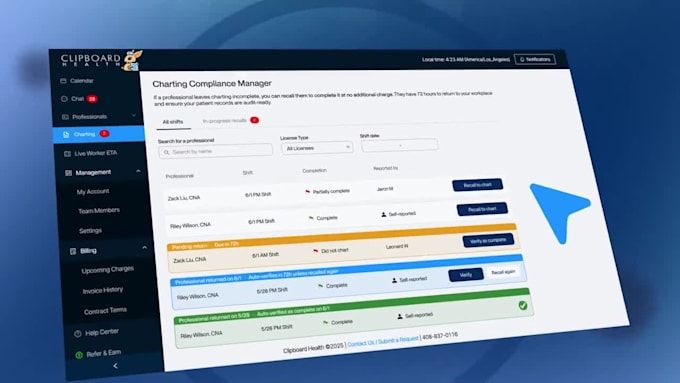This screenshot has height=383, width=680.
Task: Click the '6/1 AM Shift' cell
Action: (x=265, y=255)
